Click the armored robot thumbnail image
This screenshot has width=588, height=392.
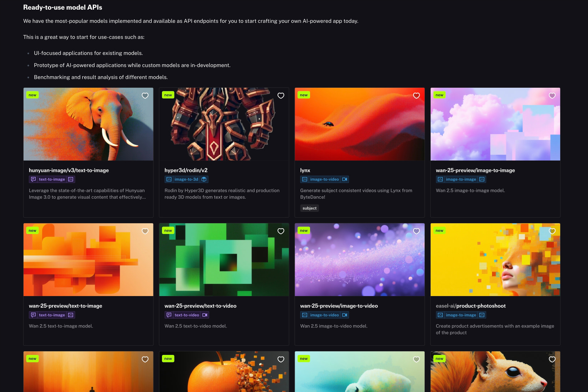224,124
